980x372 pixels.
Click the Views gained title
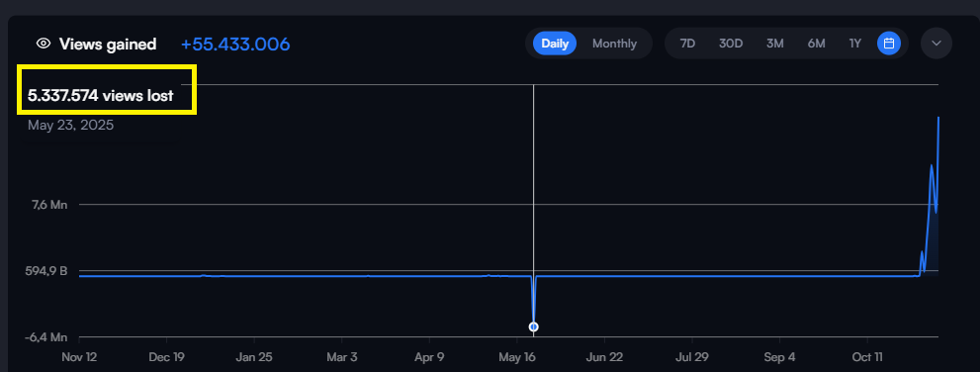tap(108, 45)
